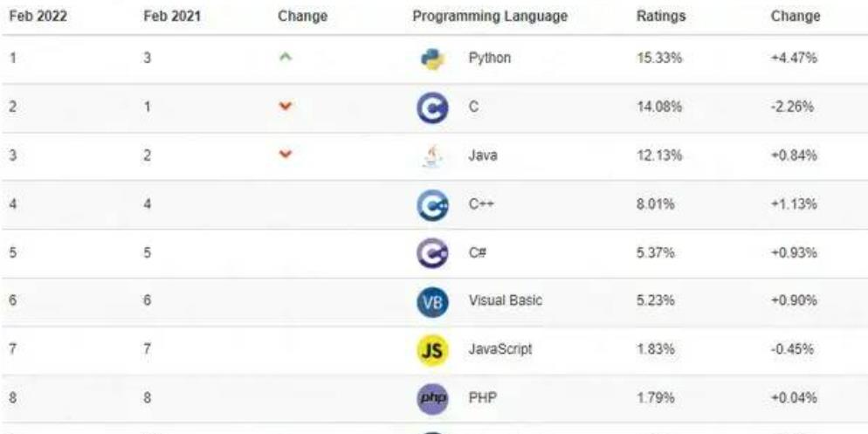
Task: Click the Visual Basic VB icon
Action: [x=432, y=302]
